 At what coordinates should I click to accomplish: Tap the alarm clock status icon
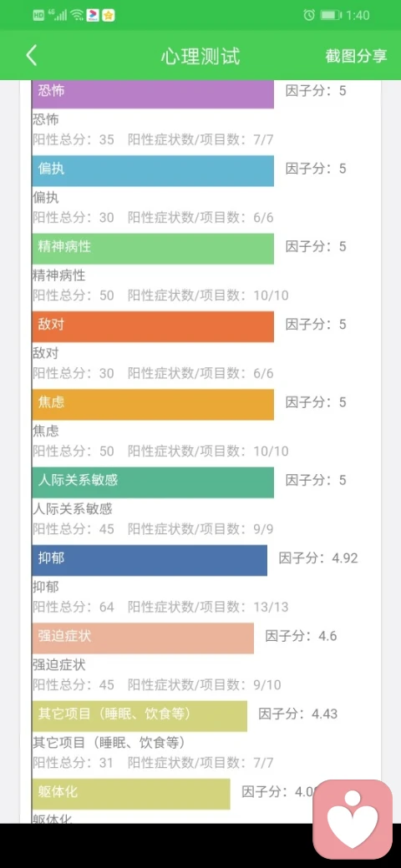[x=309, y=15]
